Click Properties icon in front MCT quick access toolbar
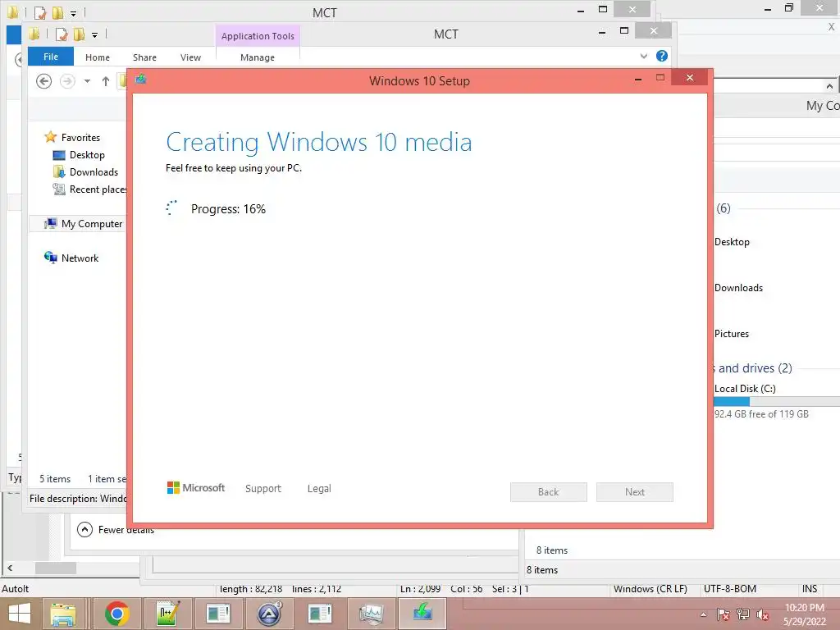 (x=62, y=34)
